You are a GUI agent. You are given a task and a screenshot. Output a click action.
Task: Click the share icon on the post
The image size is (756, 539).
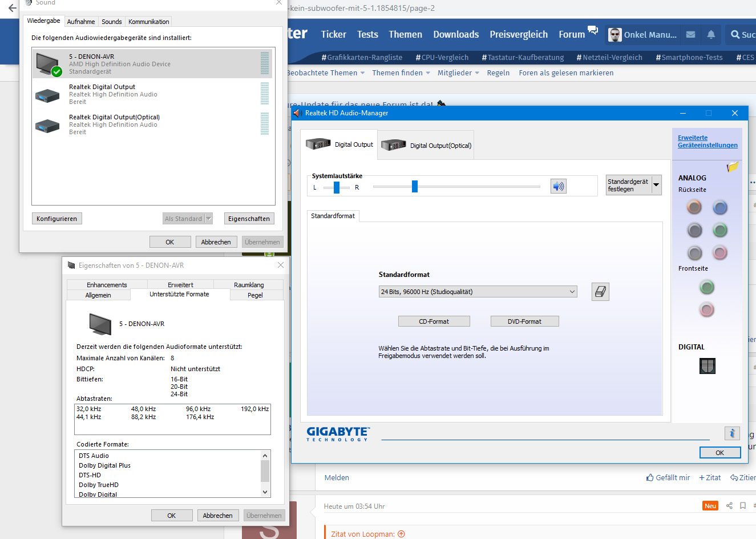pyautogui.click(x=729, y=505)
